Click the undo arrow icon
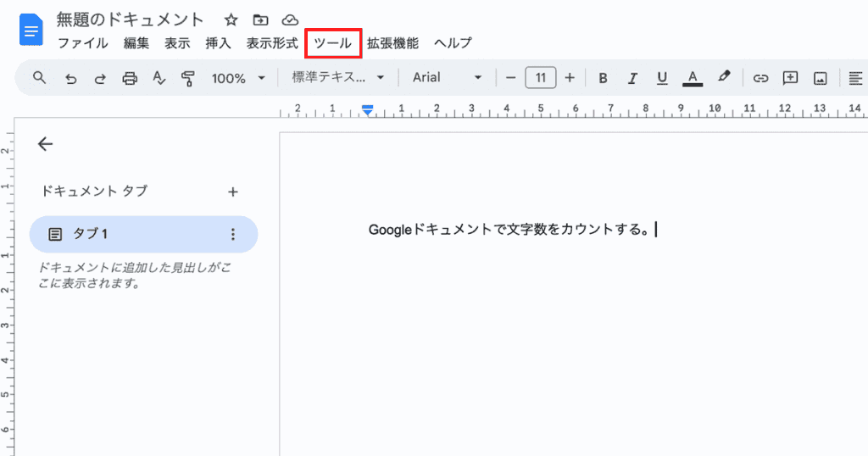 (x=70, y=78)
